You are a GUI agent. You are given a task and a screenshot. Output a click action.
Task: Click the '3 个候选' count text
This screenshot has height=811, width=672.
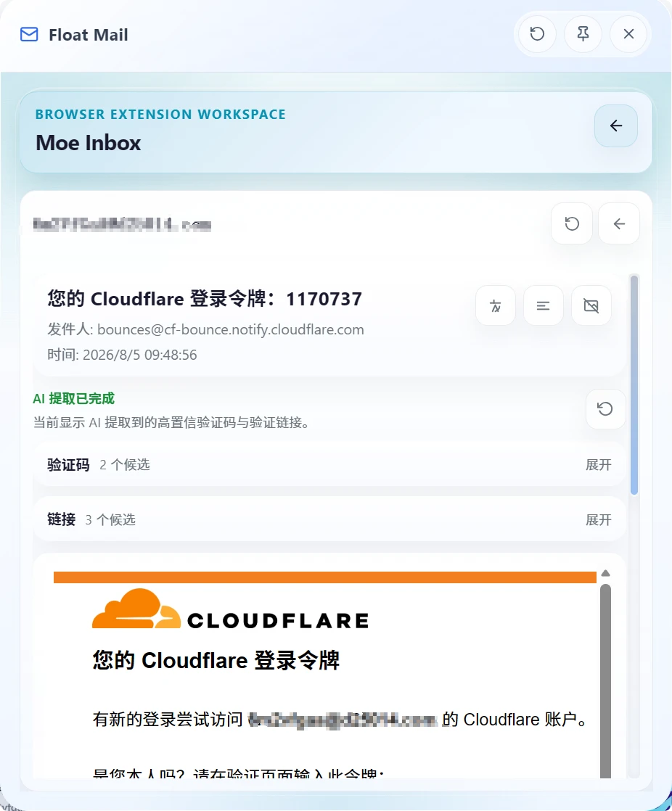[x=110, y=519]
